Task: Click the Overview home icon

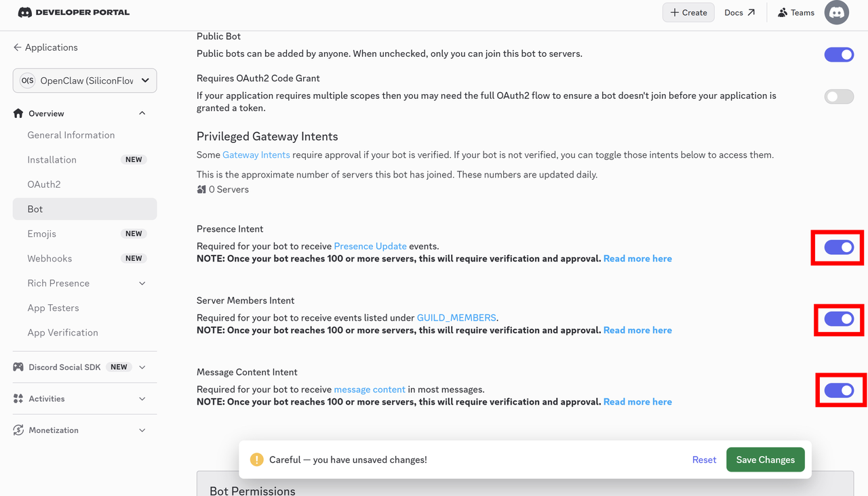Action: pos(18,113)
